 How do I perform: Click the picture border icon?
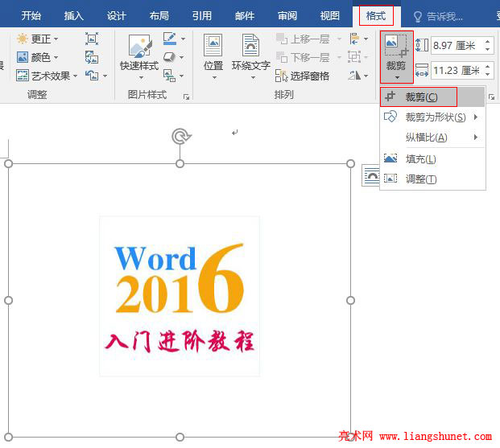pos(170,39)
